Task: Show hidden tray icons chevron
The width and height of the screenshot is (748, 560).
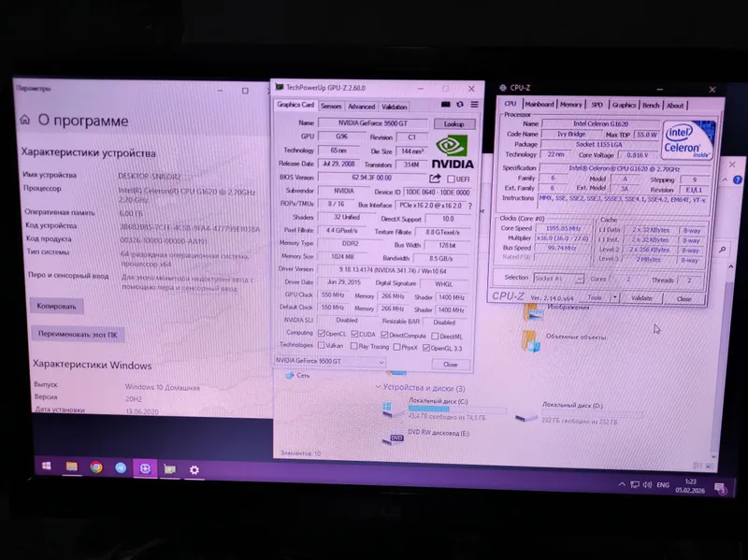Action: pyautogui.click(x=622, y=484)
